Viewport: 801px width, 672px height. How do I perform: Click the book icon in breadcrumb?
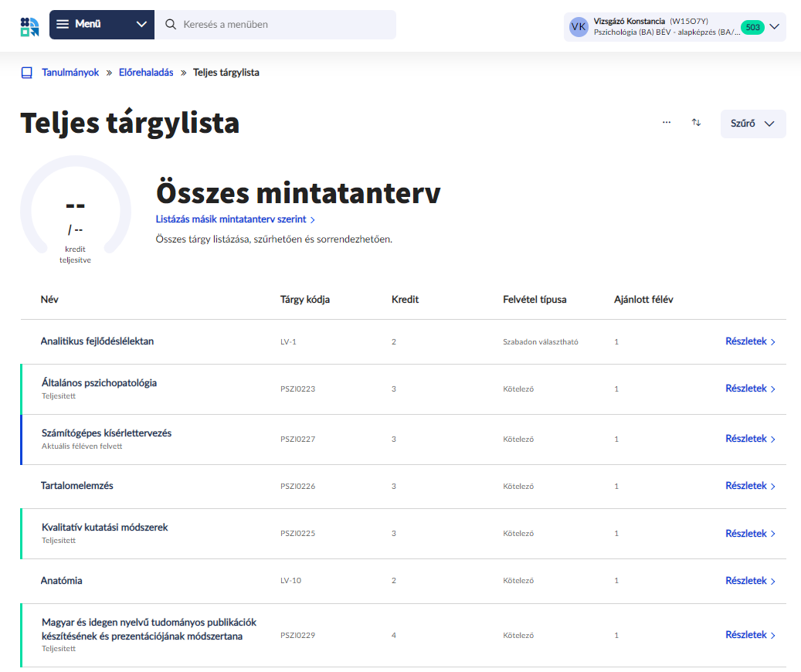26,73
